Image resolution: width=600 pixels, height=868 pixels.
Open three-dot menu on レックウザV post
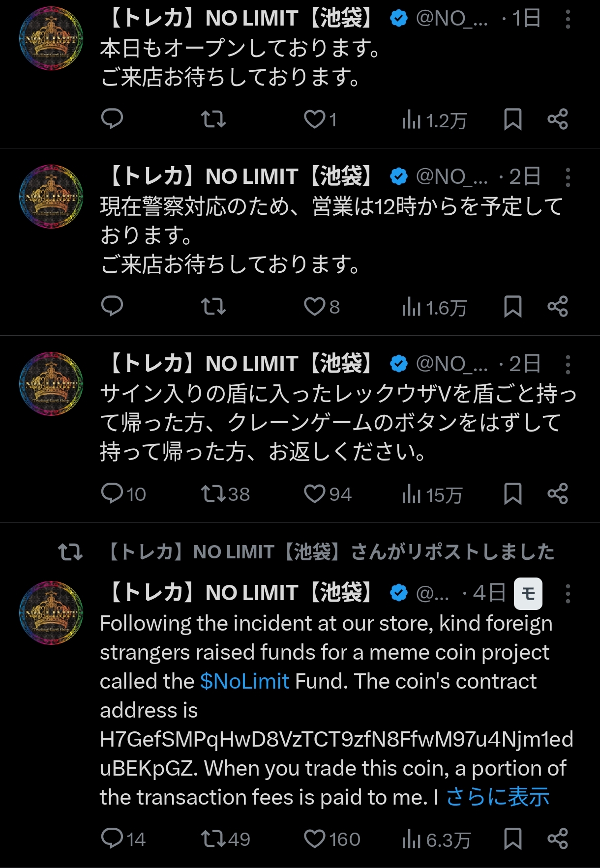(568, 365)
